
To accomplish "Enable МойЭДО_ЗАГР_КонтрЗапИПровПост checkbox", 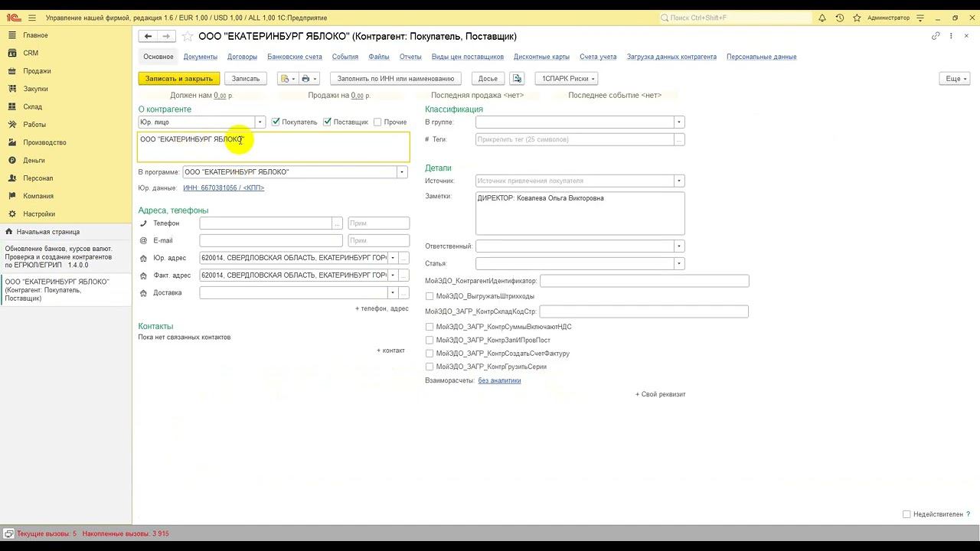I will tap(430, 340).
